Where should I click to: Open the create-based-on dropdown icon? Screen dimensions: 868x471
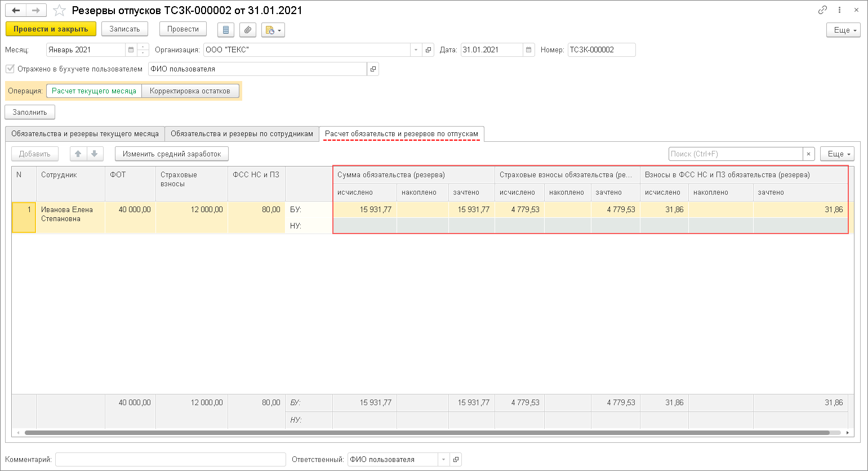tap(273, 30)
